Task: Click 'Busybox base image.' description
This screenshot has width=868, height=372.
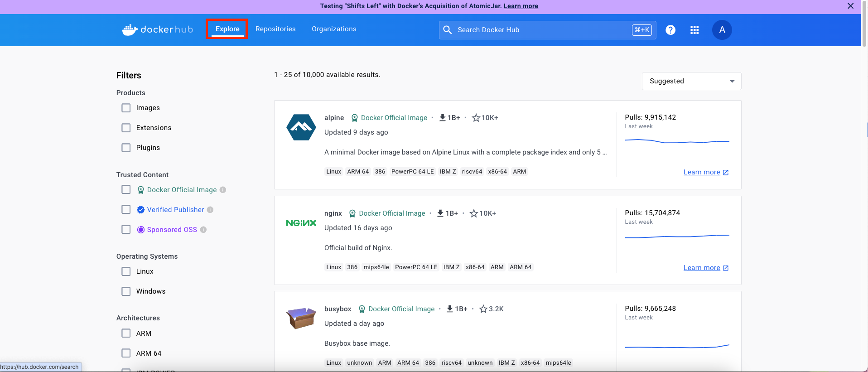Action: [x=357, y=343]
